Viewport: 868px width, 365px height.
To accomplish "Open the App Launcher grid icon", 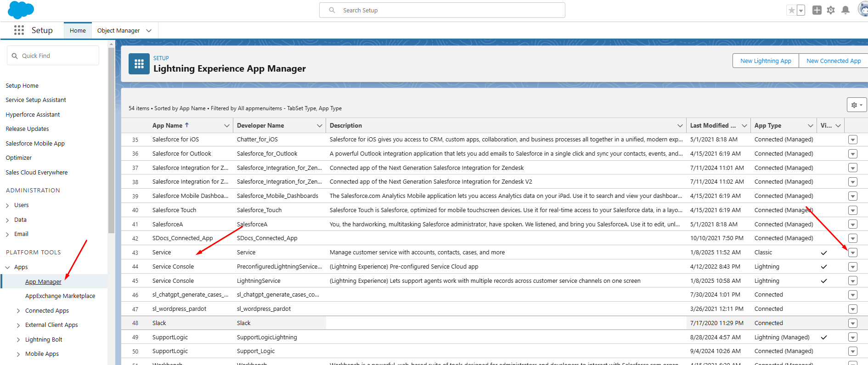I will click(19, 30).
